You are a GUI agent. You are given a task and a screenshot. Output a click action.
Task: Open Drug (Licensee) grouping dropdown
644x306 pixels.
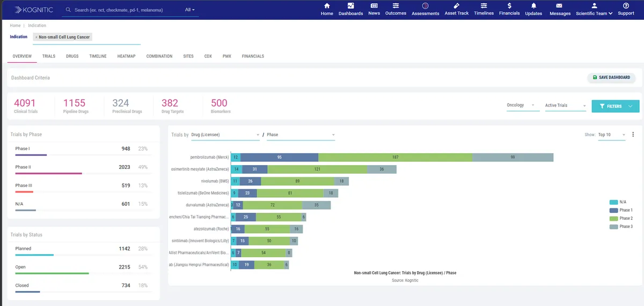(225, 135)
